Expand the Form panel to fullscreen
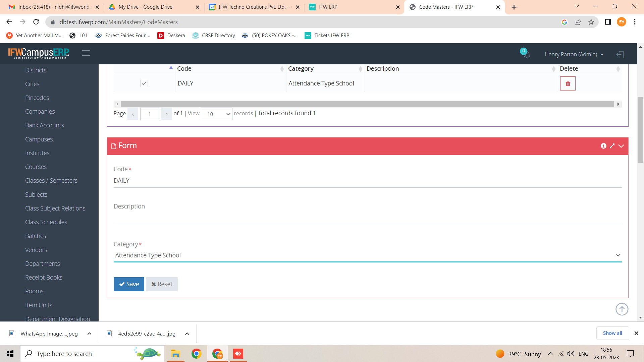 click(x=612, y=146)
